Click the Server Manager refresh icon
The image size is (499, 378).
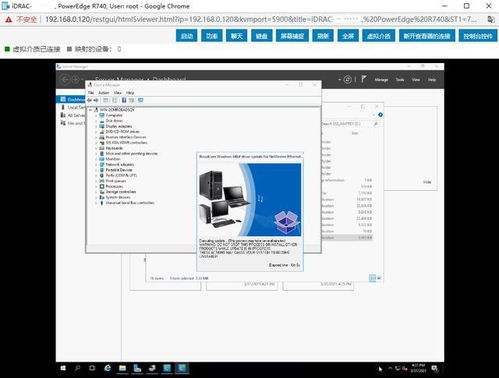(348, 79)
